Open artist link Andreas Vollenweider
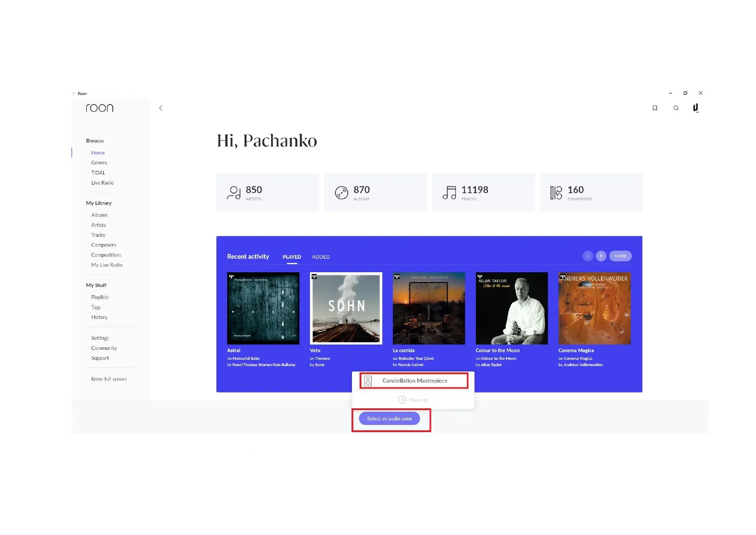 pyautogui.click(x=583, y=365)
